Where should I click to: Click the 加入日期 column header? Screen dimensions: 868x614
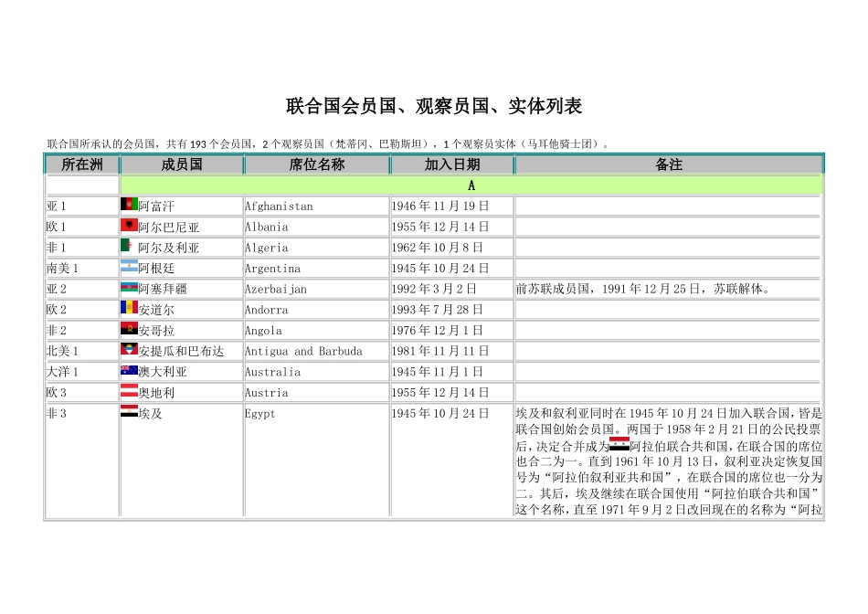coord(451,164)
